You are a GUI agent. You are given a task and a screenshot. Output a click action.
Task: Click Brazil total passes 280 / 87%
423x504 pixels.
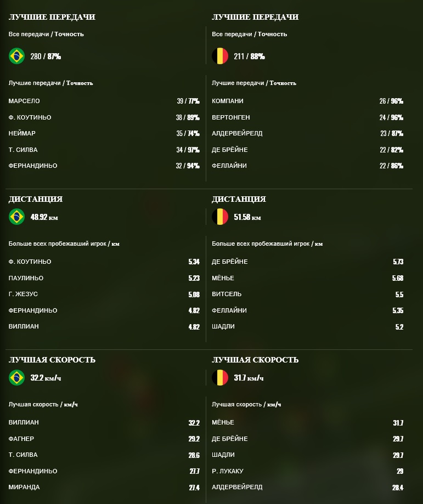tap(46, 56)
